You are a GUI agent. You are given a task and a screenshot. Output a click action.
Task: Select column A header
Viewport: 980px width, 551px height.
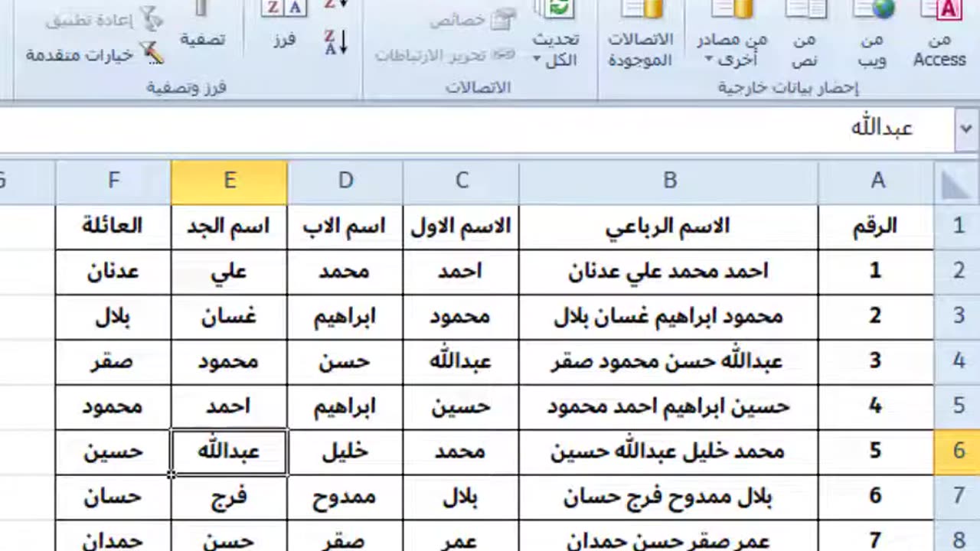(x=877, y=181)
